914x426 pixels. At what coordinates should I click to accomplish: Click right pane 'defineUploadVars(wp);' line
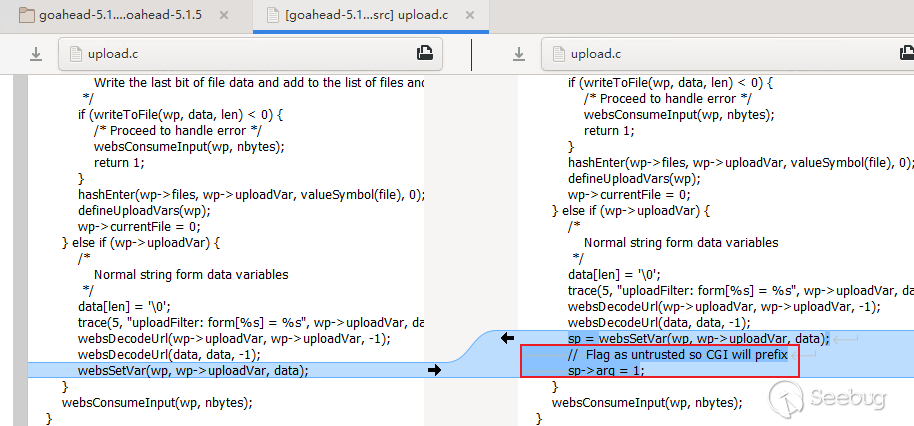click(x=634, y=179)
